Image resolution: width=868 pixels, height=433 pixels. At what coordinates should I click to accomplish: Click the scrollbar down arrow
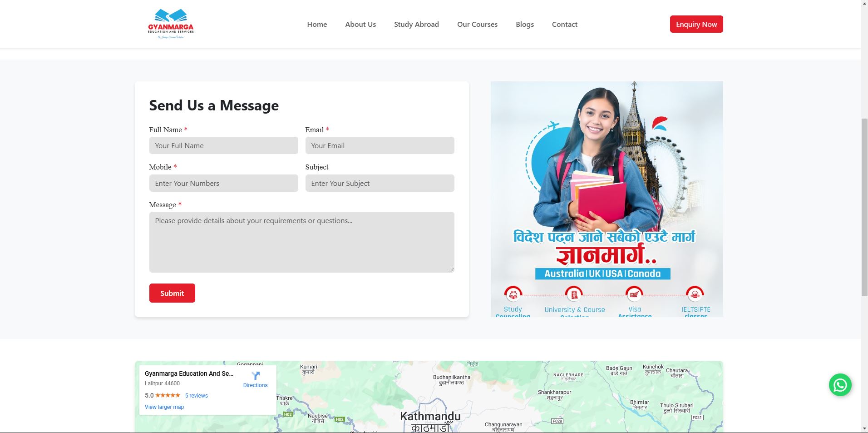[x=864, y=428]
